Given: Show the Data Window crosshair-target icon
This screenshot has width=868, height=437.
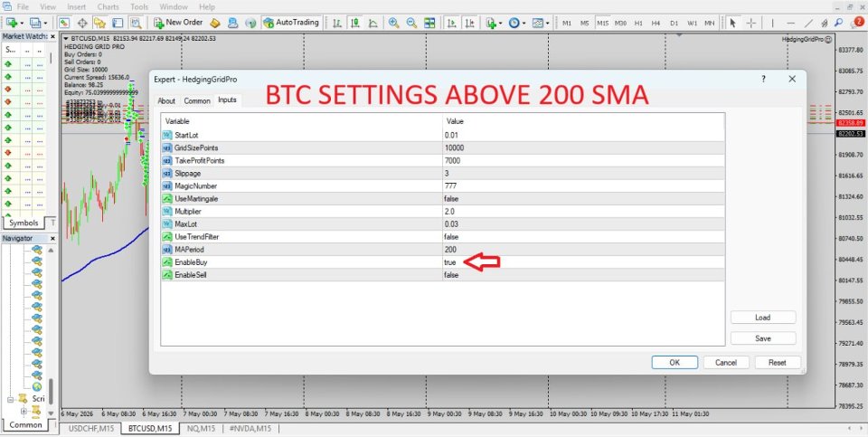Looking at the screenshot, I should (x=82, y=23).
